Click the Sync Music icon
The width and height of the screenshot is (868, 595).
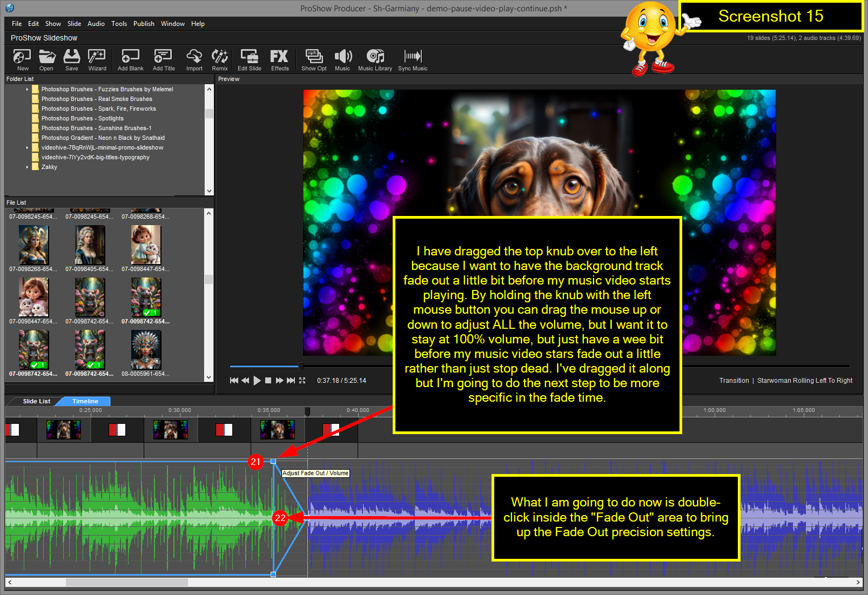point(413,60)
